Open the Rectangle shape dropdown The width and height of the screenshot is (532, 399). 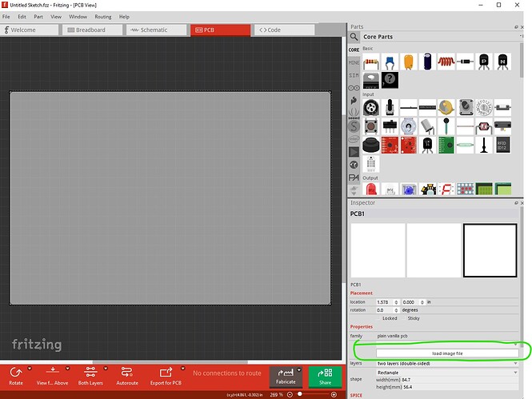pos(447,373)
